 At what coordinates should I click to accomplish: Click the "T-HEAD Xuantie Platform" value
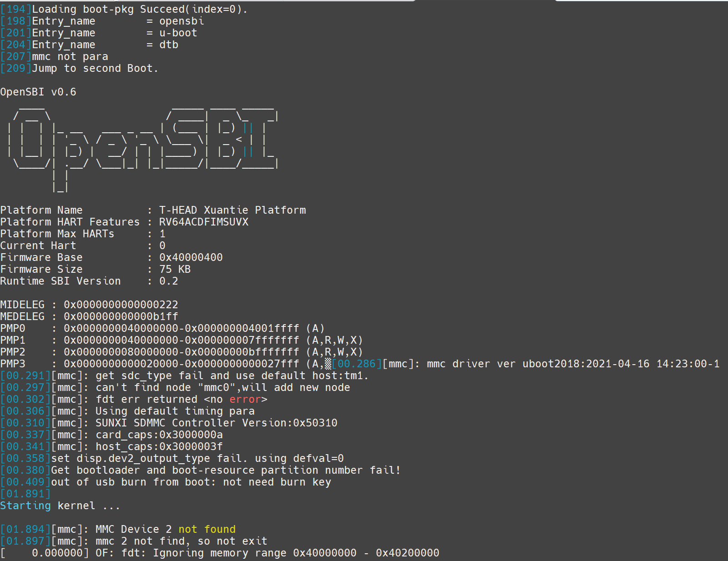233,210
